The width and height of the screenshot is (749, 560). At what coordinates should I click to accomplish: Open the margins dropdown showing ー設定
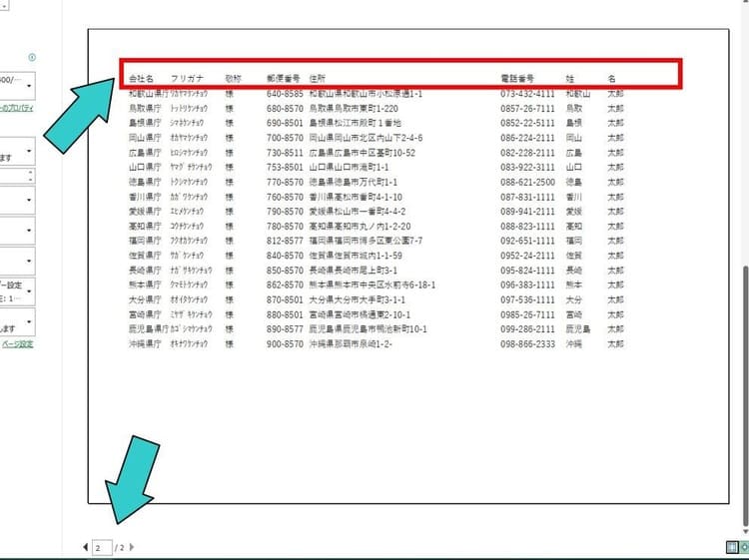(x=17, y=291)
